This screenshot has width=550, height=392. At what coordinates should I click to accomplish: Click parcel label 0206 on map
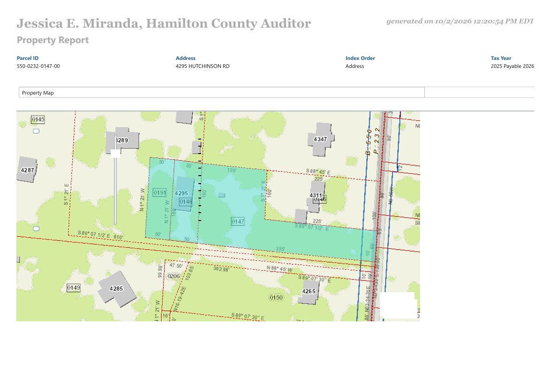tap(173, 276)
